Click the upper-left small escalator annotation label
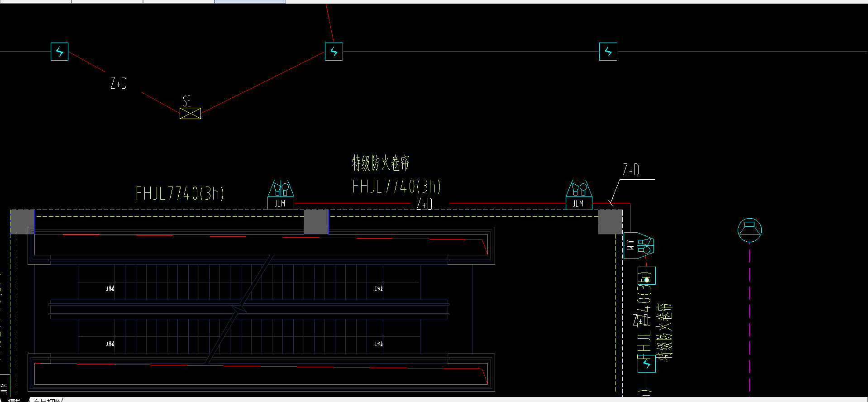 click(110, 288)
